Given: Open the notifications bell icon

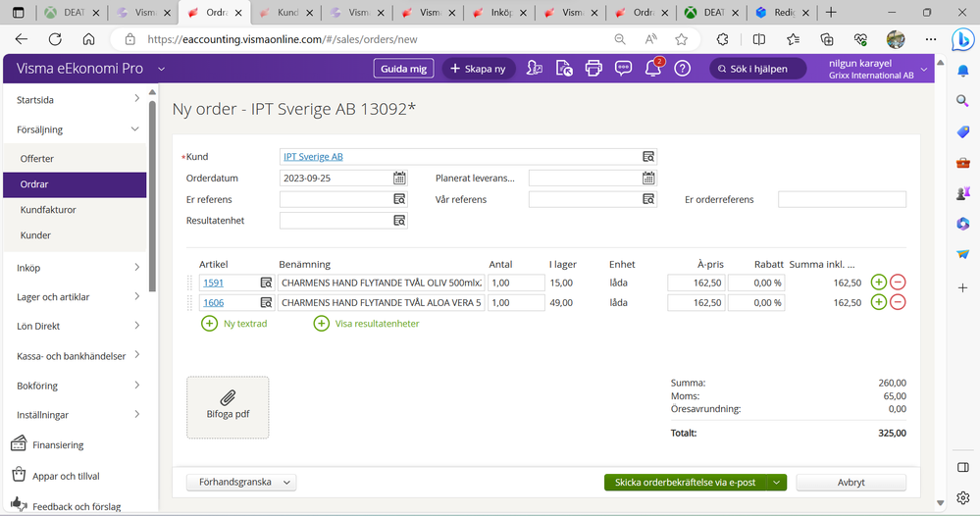Looking at the screenshot, I should [x=652, y=69].
